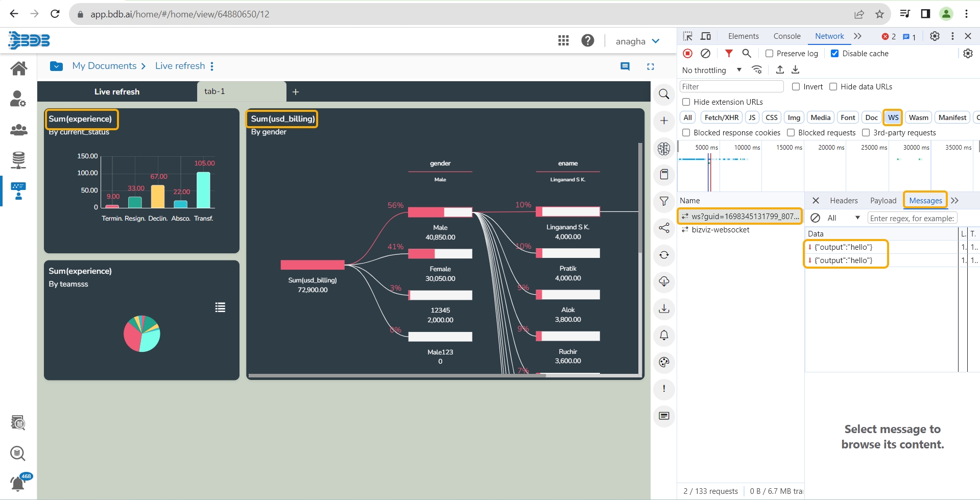Click the share icon in dashboard toolbar
980x500 pixels.
pos(664,228)
